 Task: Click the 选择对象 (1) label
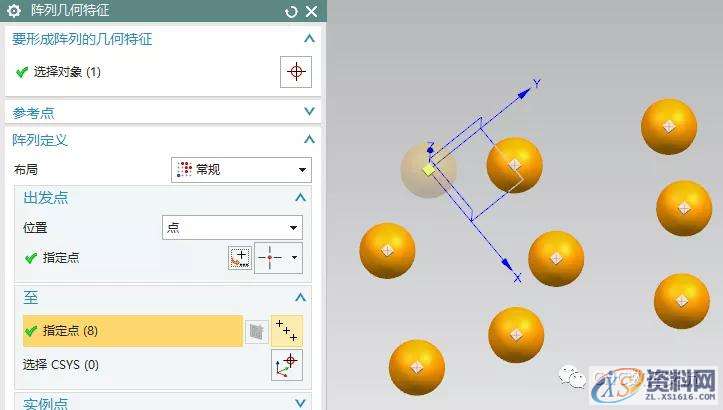(66, 72)
